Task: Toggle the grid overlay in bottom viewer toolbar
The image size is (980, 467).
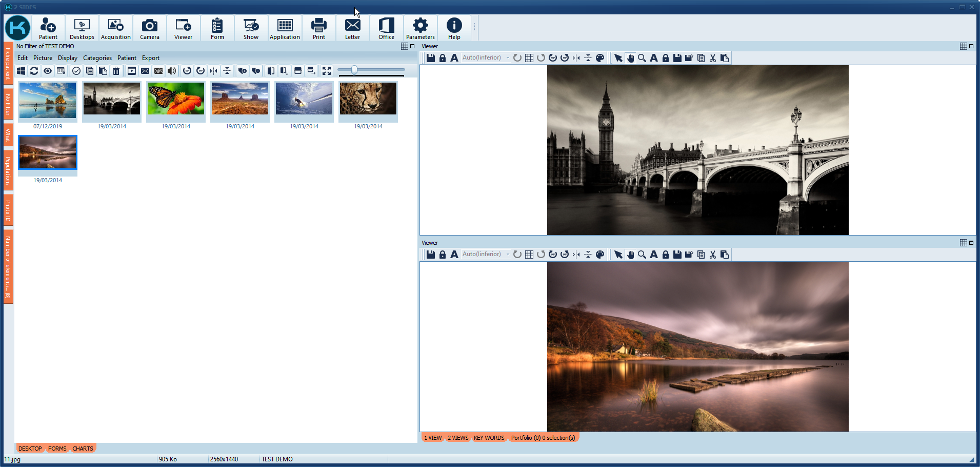Action: [529, 255]
